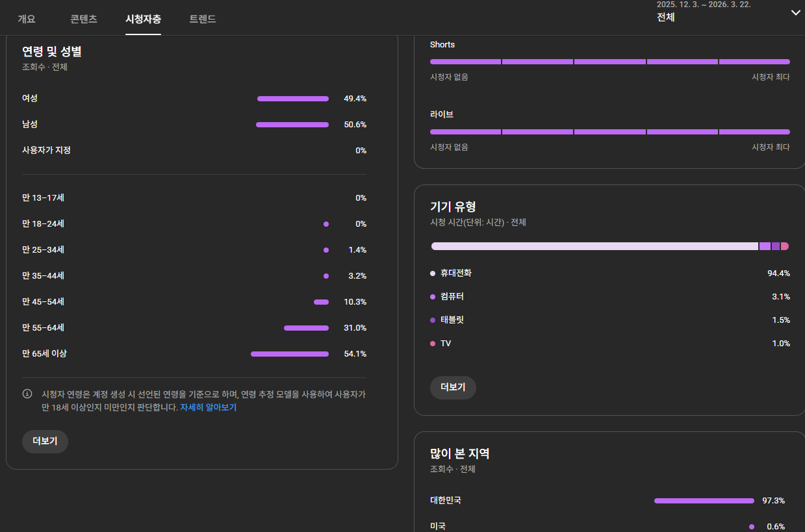This screenshot has height=532, width=805.
Task: Click the Shorts viewer activity bar
Action: [x=609, y=62]
